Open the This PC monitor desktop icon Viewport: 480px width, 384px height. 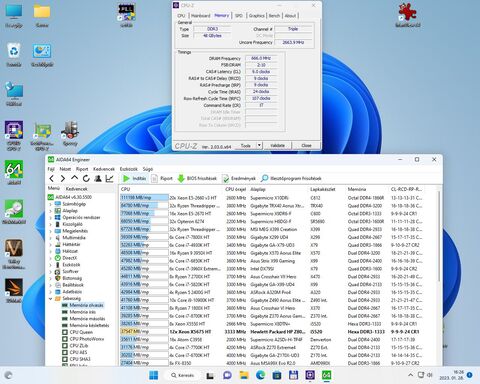point(14,15)
